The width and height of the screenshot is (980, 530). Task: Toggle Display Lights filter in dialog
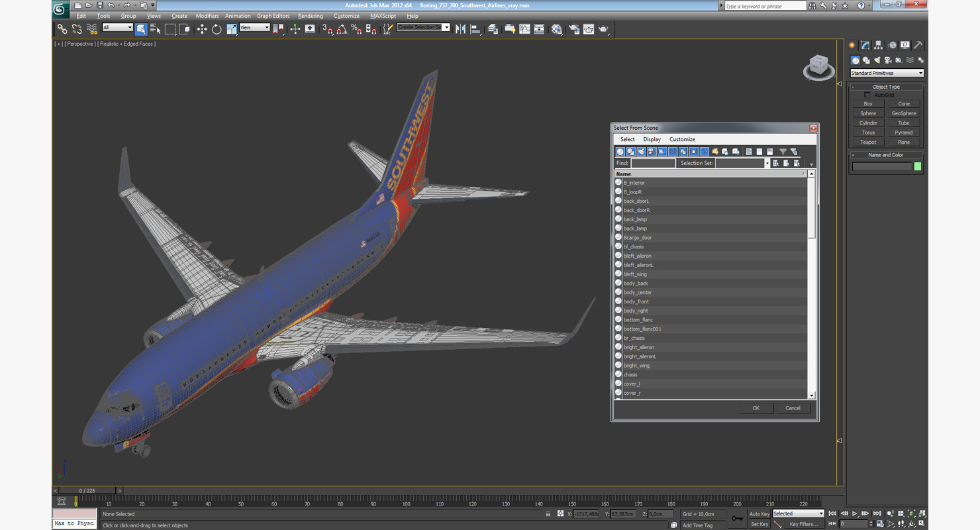641,152
